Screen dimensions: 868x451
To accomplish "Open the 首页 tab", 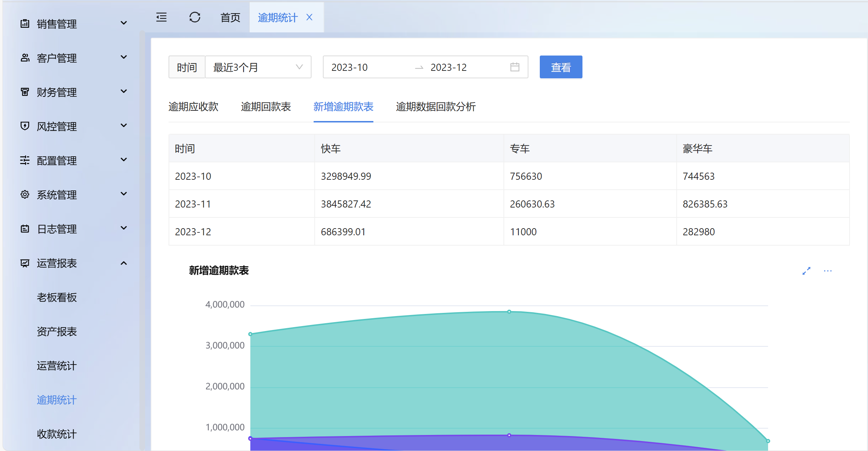I will click(x=230, y=17).
